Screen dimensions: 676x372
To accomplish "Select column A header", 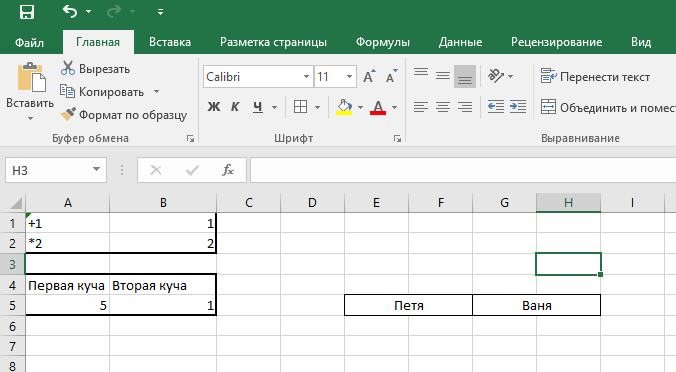I will click(68, 203).
